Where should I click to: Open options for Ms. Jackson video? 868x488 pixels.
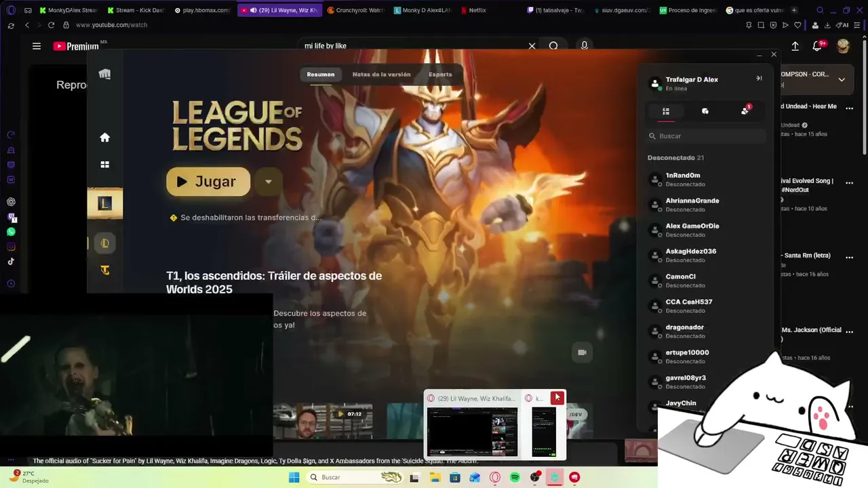(849, 333)
